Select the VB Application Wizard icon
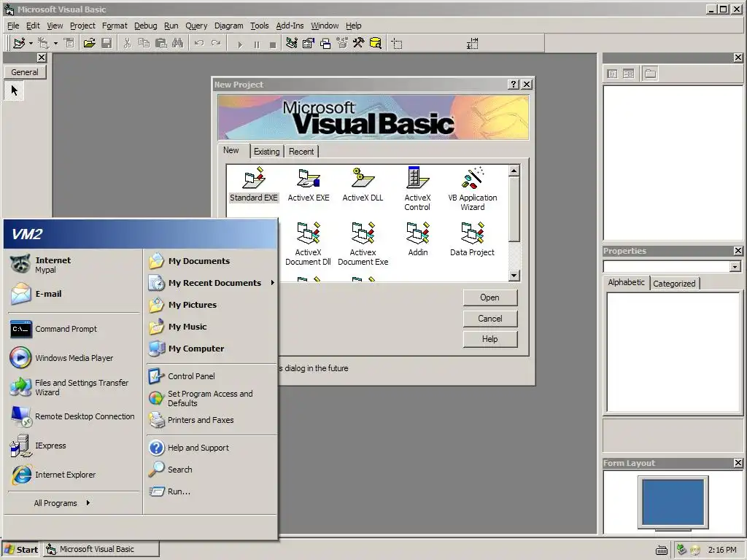Viewport: 747px width, 560px height. click(472, 189)
